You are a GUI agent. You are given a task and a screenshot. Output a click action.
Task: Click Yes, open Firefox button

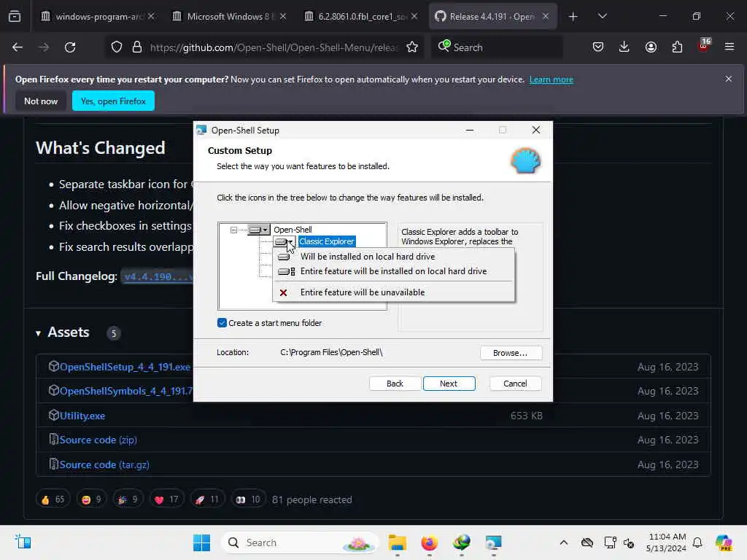[x=113, y=101]
